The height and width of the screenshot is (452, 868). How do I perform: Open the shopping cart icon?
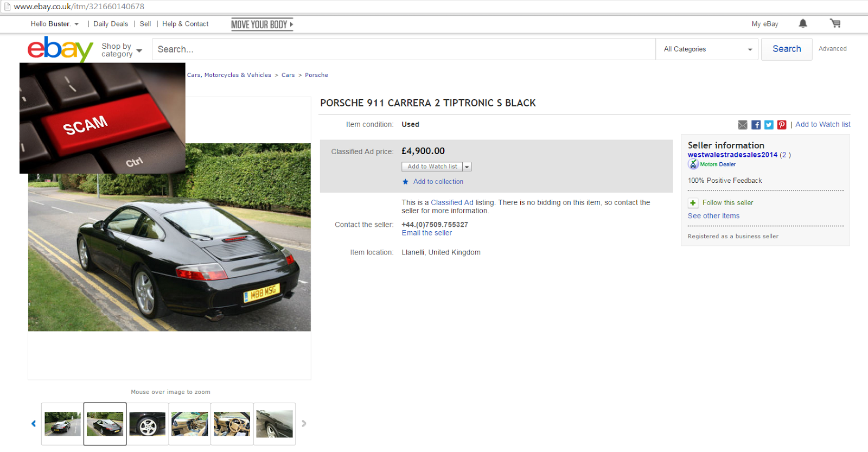[835, 23]
